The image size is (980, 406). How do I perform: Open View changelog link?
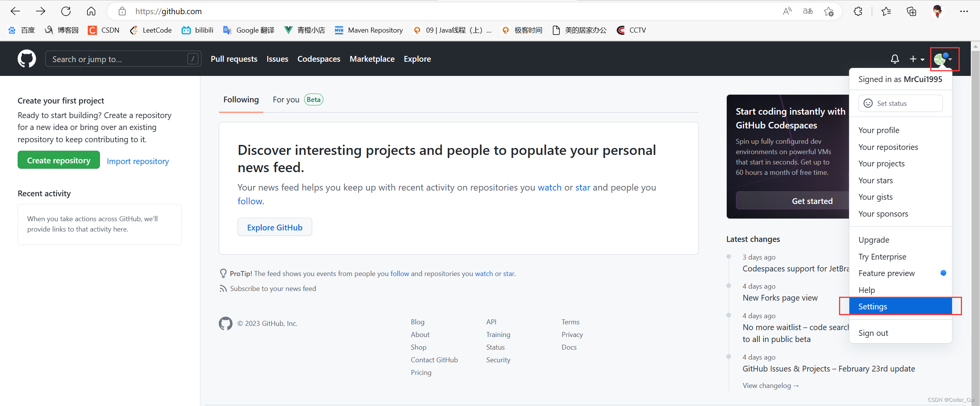click(x=770, y=386)
